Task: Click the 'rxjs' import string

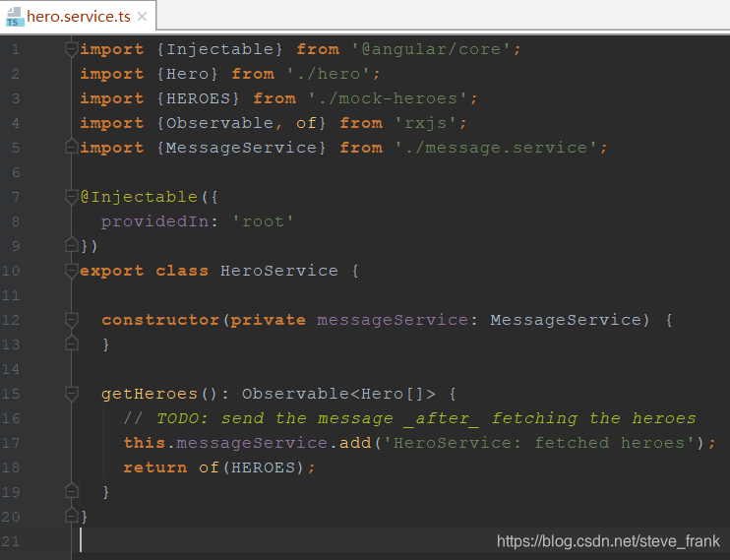Action: [x=426, y=123]
